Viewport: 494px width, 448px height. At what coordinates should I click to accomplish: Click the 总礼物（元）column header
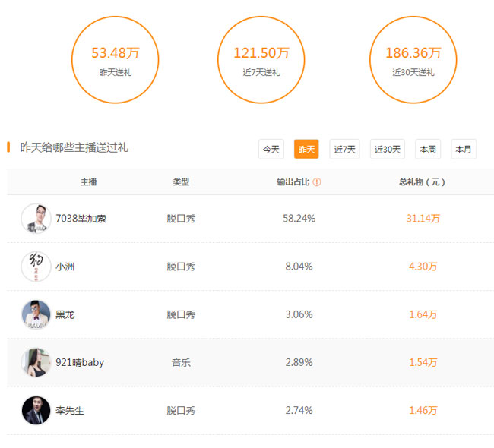click(x=422, y=182)
